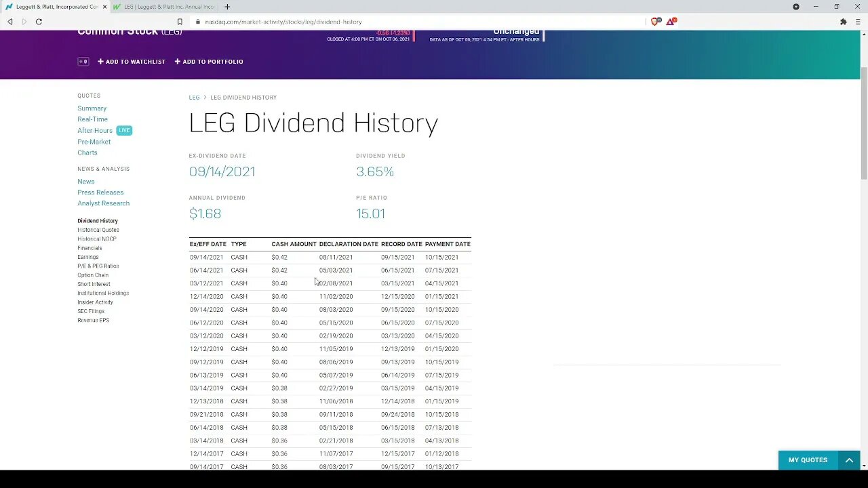This screenshot has height=488, width=868.
Task: Click the Declaration Date column header
Action: point(349,244)
